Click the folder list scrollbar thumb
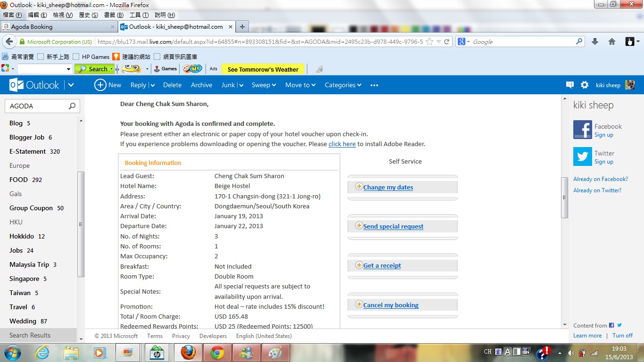The image size is (644, 362). (x=81, y=224)
